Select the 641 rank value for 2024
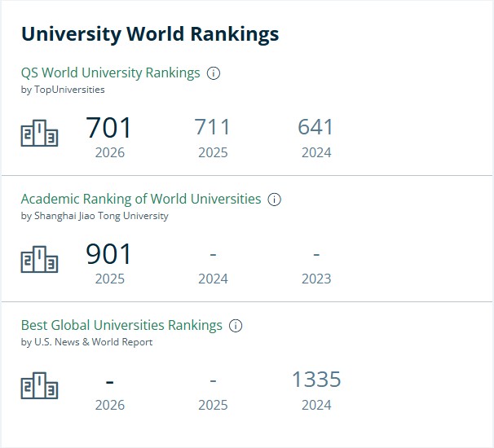The height and width of the screenshot is (448, 494). click(315, 127)
